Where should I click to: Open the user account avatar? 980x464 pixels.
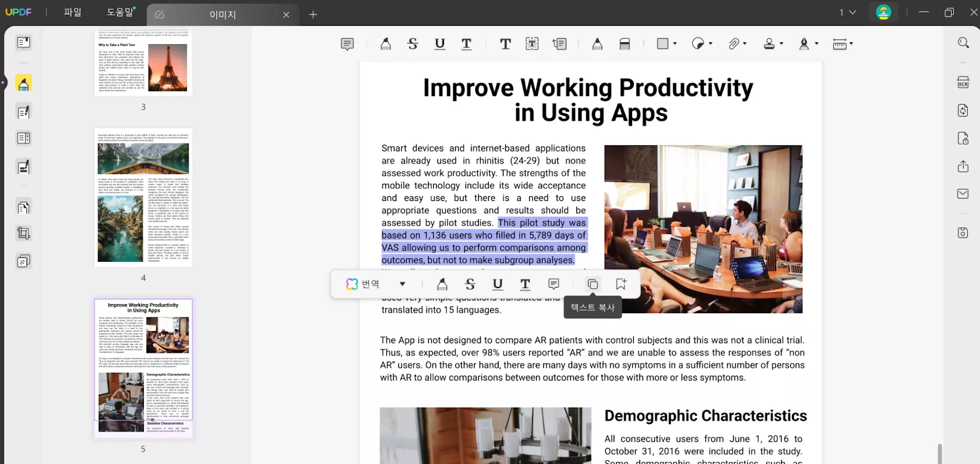click(883, 12)
